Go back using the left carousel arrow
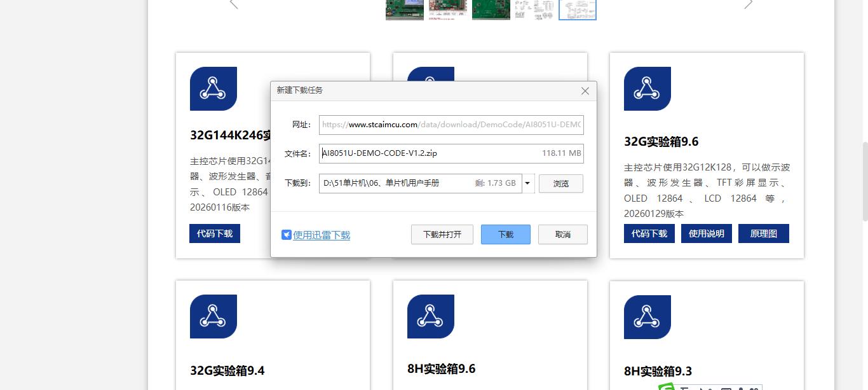Screen dimensions: 868x390 (233, 4)
